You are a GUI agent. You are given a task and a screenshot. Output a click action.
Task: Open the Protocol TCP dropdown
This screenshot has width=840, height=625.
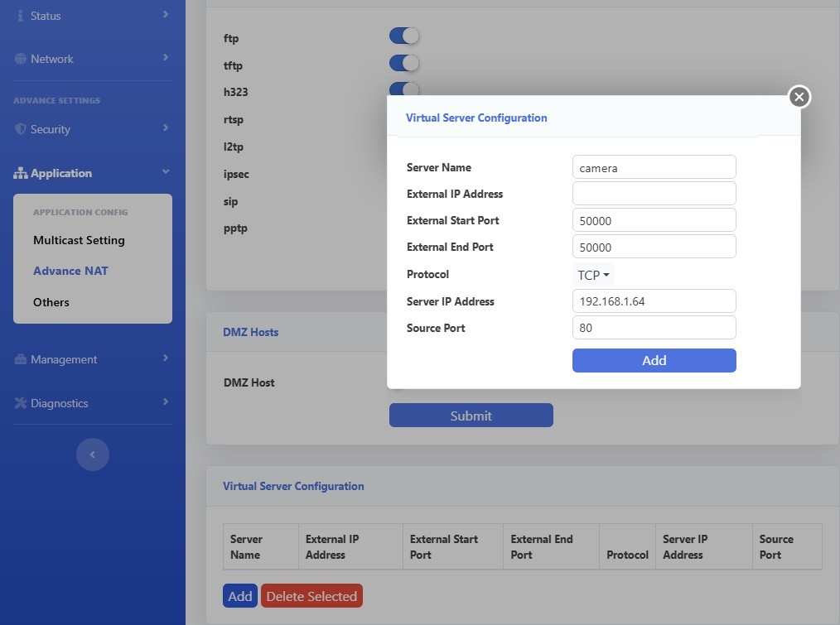tap(593, 275)
